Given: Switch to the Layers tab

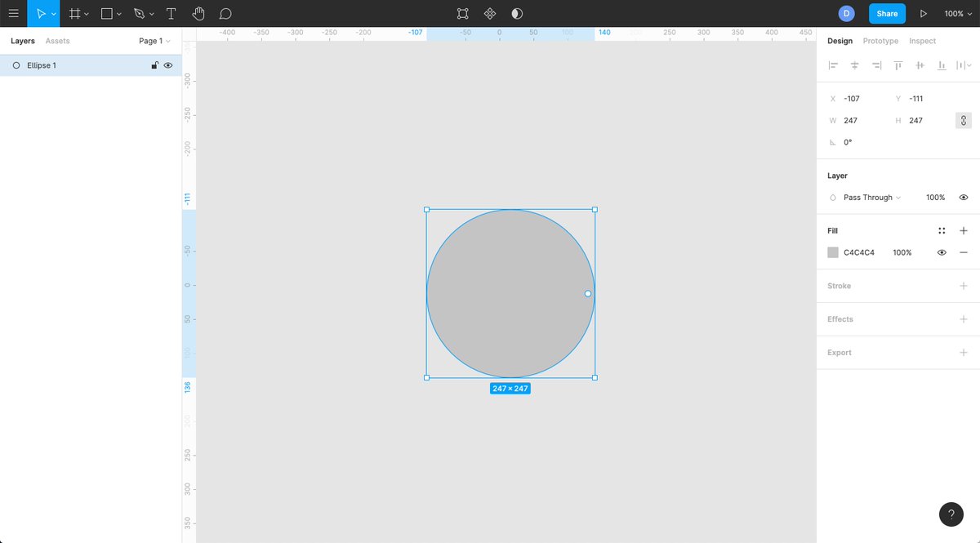Looking at the screenshot, I should [23, 41].
